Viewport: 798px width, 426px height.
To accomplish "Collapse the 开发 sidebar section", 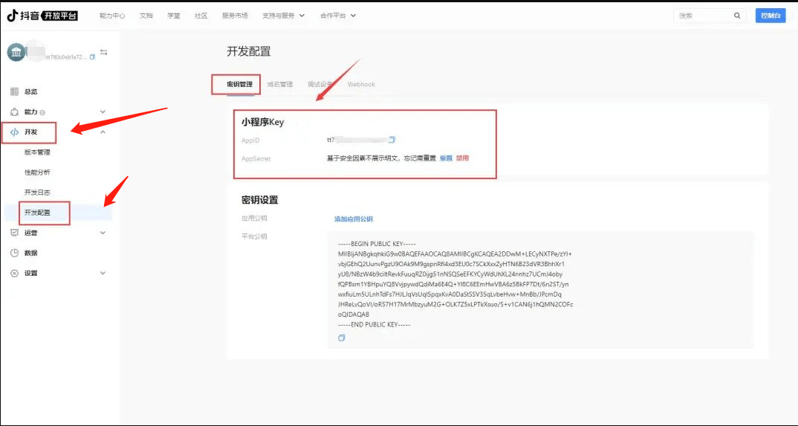I will coord(102,132).
